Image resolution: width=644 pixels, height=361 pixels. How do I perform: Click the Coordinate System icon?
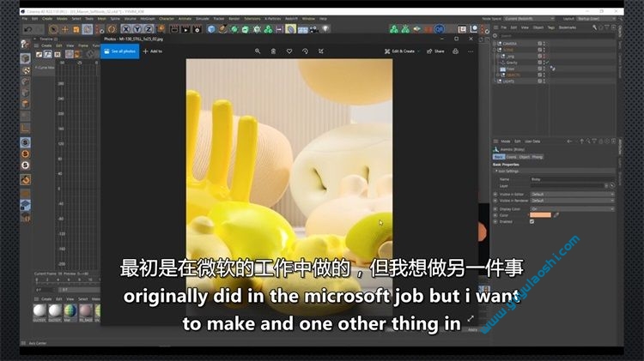[161, 29]
